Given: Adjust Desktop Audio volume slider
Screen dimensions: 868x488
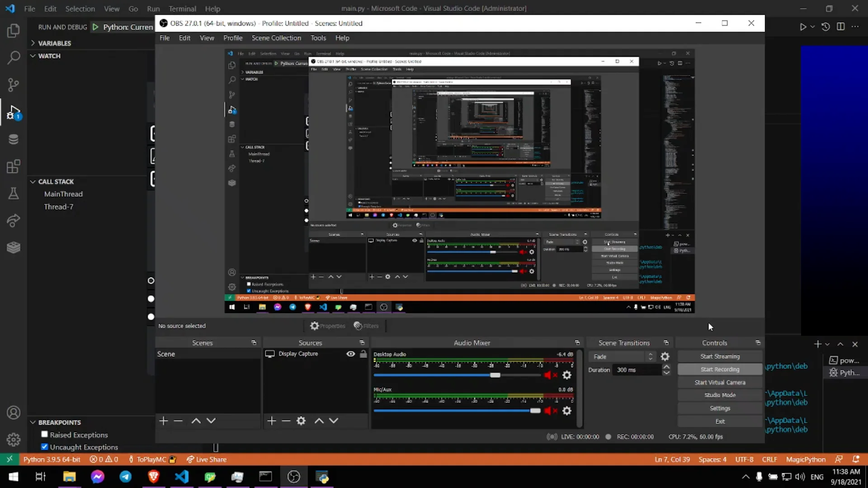Looking at the screenshot, I should click(x=495, y=375).
